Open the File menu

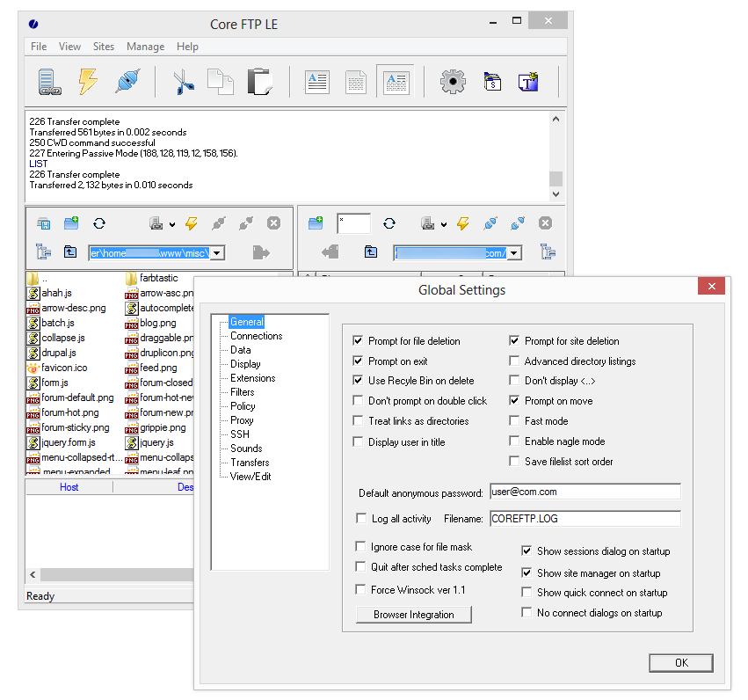pos(39,47)
